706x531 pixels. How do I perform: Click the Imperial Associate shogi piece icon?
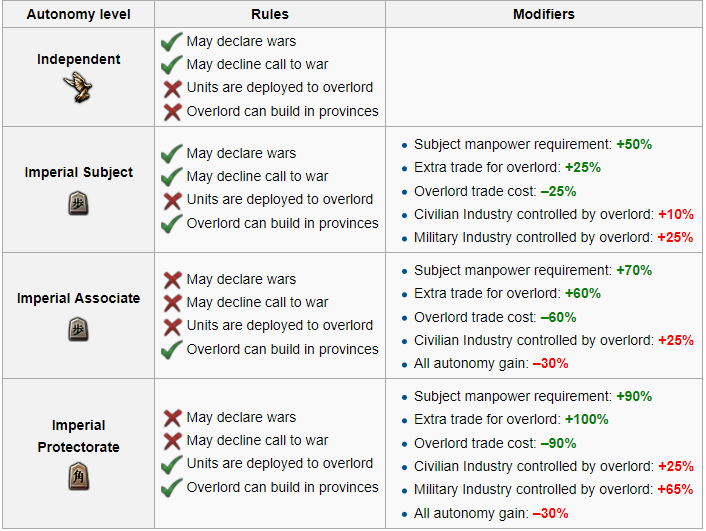(x=78, y=328)
